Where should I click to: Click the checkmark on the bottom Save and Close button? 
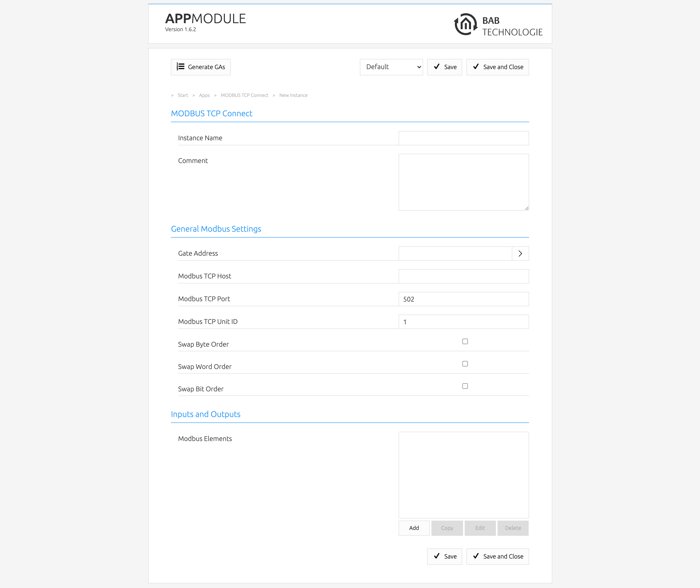(x=476, y=556)
